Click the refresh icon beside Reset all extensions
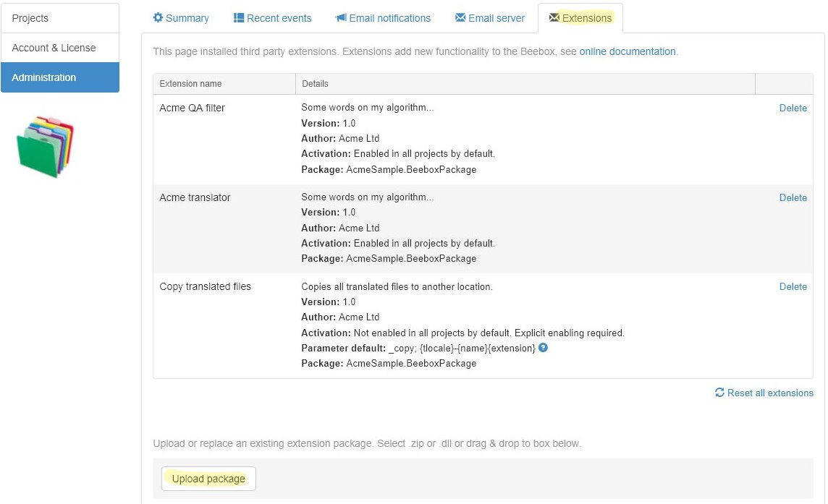 719,393
